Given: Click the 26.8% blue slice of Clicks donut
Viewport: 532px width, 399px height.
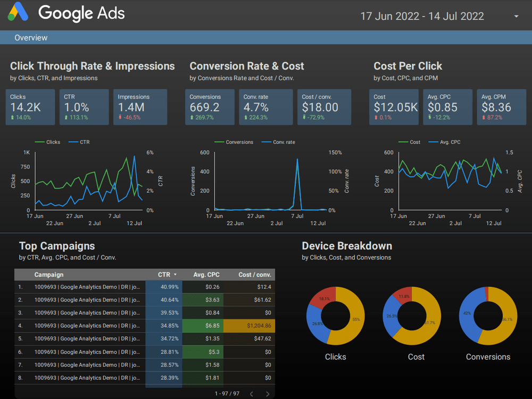Looking at the screenshot, I should (317, 323).
